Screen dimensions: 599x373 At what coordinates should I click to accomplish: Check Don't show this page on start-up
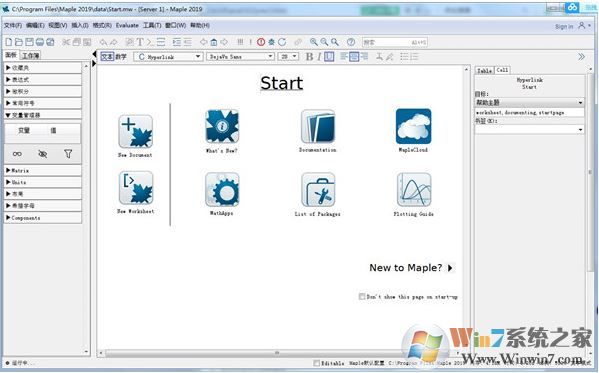[362, 297]
